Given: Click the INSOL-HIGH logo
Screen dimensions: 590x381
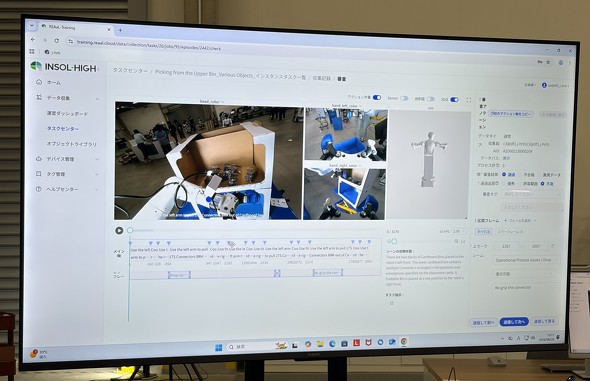Looking at the screenshot, I should point(64,67).
